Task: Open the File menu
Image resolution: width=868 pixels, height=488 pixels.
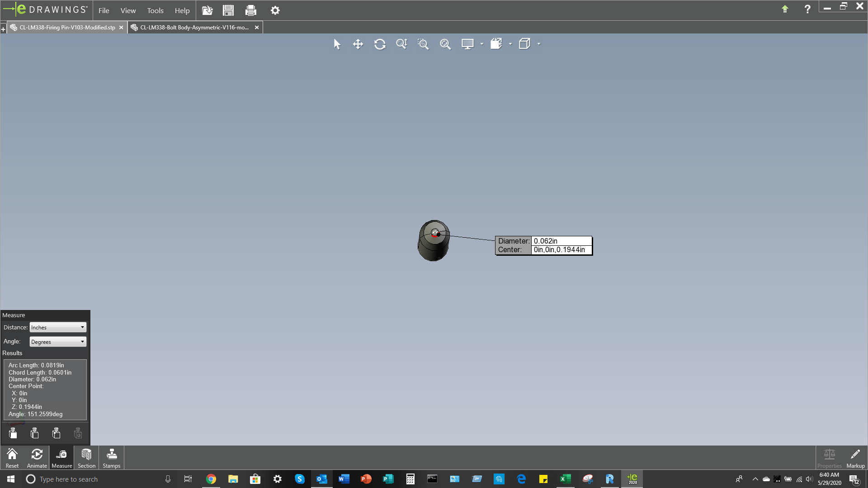Action: tap(104, 10)
